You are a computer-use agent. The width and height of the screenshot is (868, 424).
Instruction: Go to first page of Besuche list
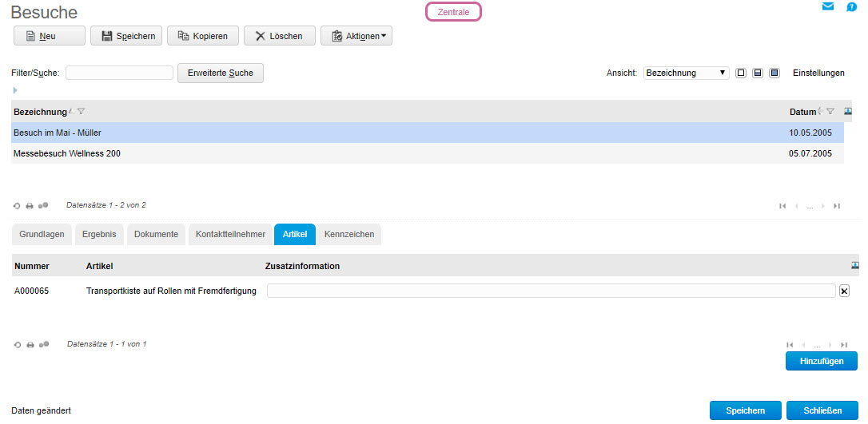click(782, 206)
